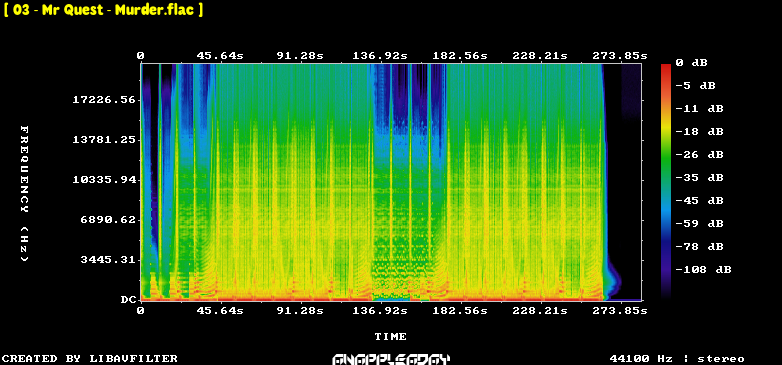Click the 'CREATED BY LIBAVFILTER' text
Image resolution: width=782 pixels, height=365 pixels.
[x=90, y=359]
